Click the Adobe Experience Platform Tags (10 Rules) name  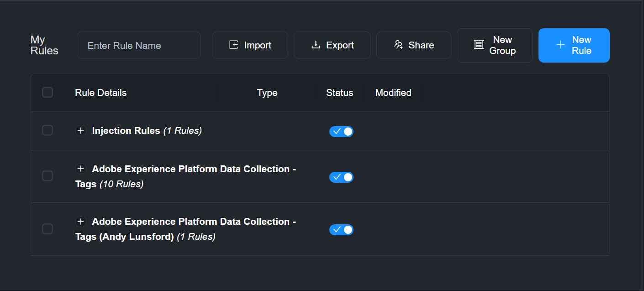[186, 176]
